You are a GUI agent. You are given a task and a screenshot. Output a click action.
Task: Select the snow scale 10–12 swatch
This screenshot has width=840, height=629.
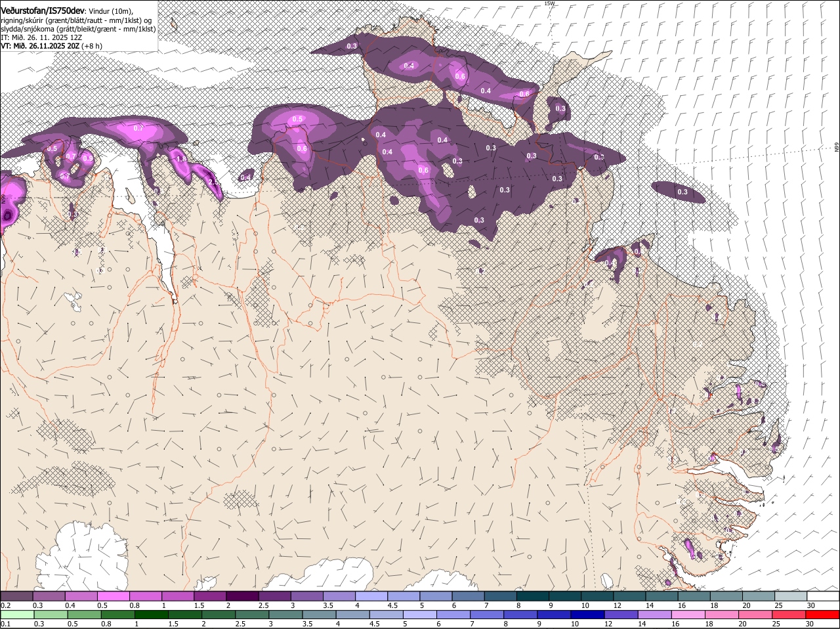point(597,596)
